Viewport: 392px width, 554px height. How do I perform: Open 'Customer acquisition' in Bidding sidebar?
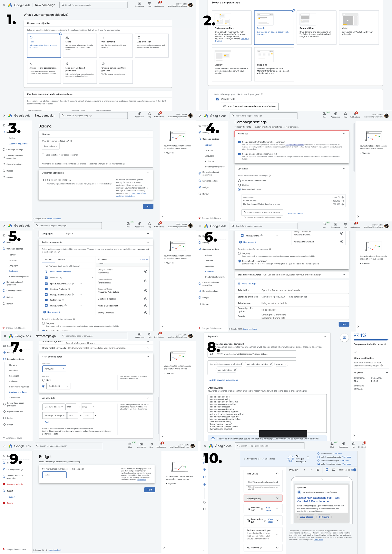point(18,144)
